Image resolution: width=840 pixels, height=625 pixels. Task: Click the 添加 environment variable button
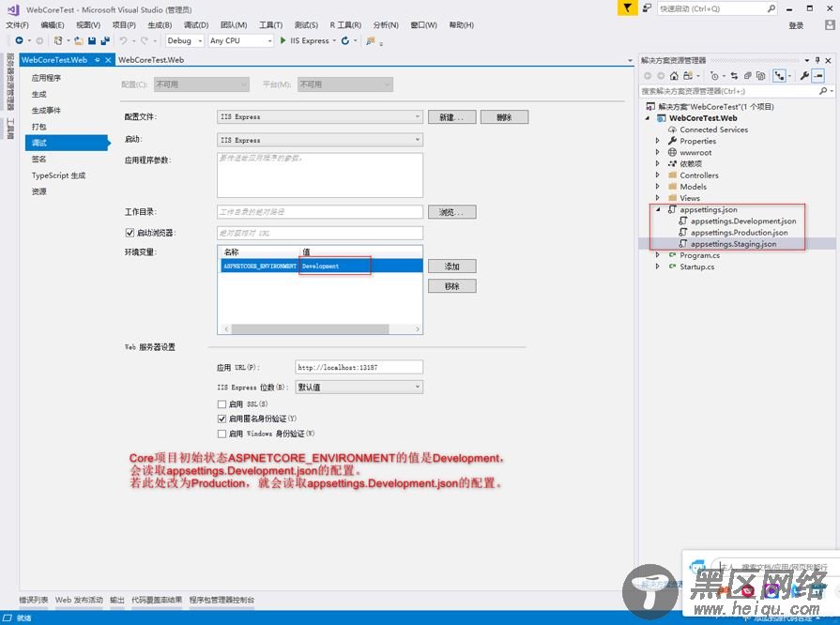pyautogui.click(x=451, y=267)
